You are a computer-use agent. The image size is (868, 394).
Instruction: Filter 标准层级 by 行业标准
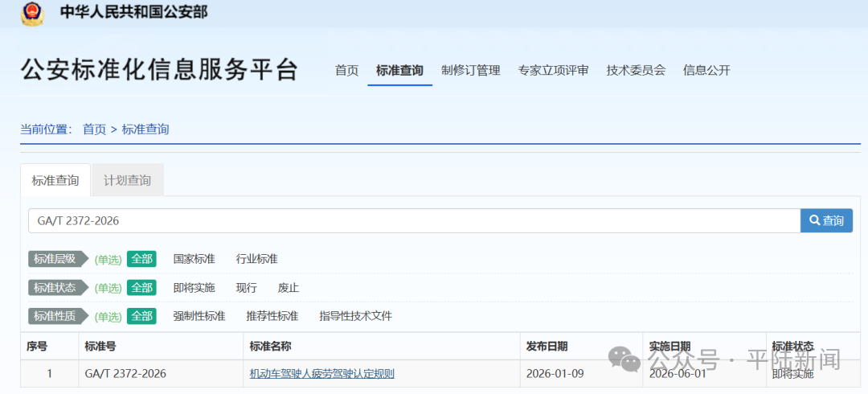pos(256,259)
